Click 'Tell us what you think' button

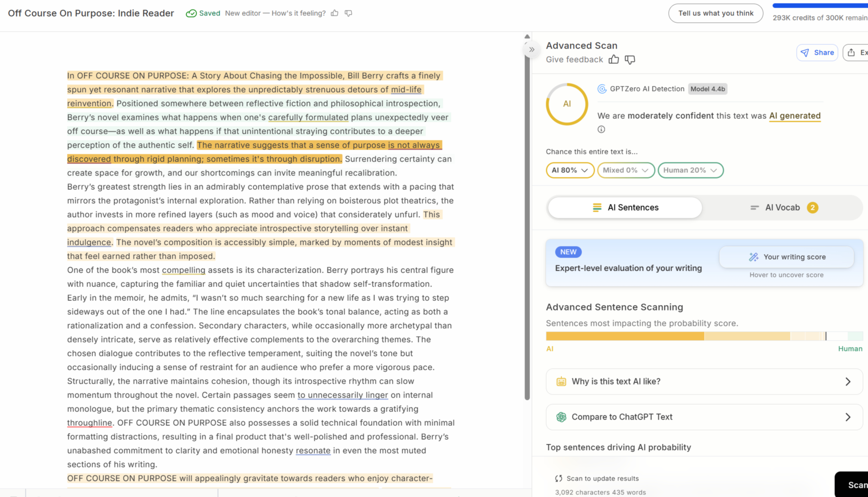(715, 13)
